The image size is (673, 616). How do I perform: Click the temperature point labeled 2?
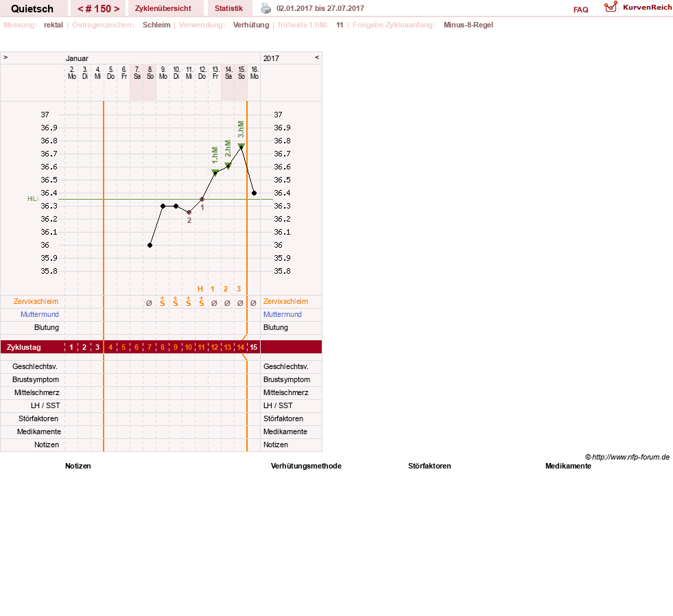189,213
